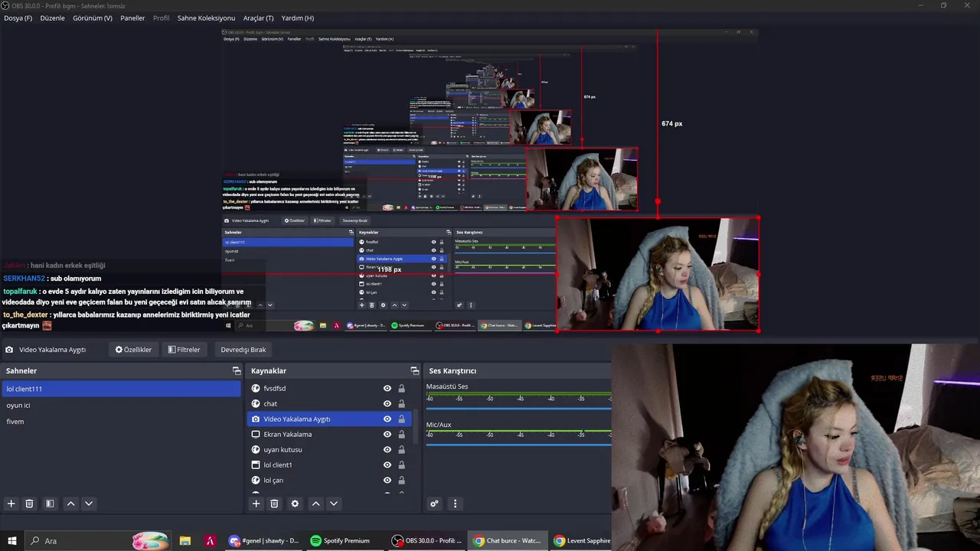
Task: Hide the lol çarı source with its eye icon
Action: pos(387,481)
